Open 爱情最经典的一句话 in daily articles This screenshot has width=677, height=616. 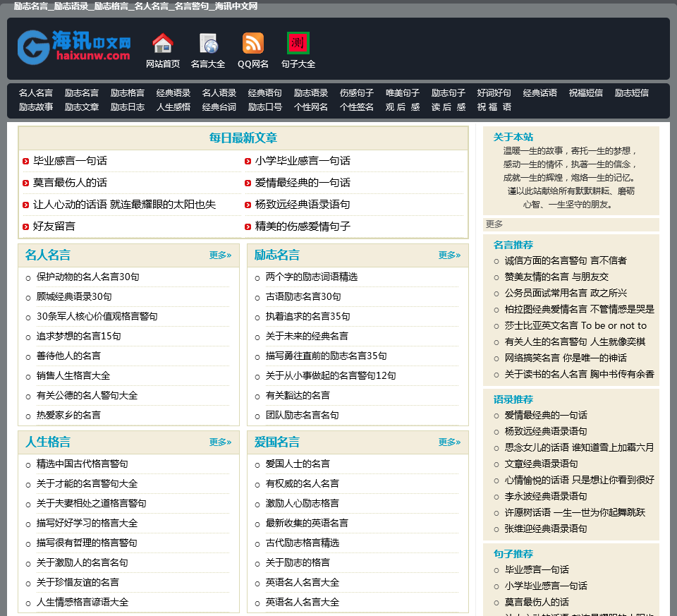[303, 182]
